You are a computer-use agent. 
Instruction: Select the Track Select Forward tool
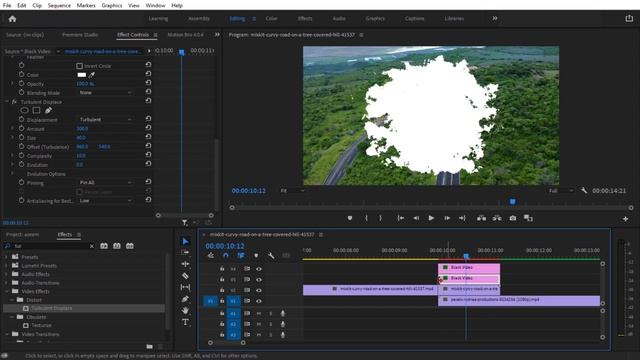(185, 252)
